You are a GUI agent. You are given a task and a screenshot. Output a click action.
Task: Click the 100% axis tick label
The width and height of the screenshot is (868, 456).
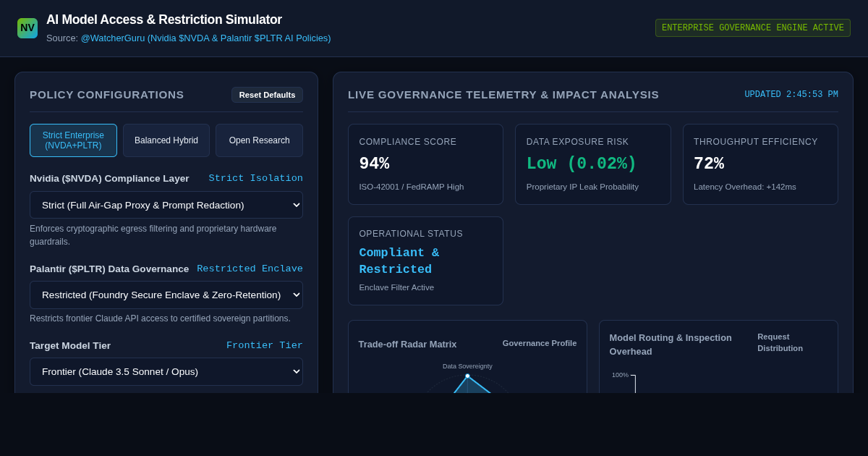(620, 375)
